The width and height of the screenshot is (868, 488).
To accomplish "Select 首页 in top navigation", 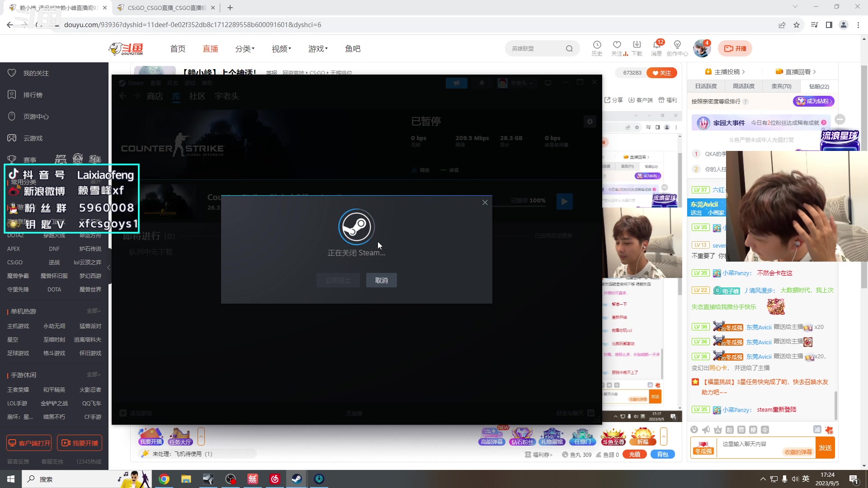I will click(178, 49).
